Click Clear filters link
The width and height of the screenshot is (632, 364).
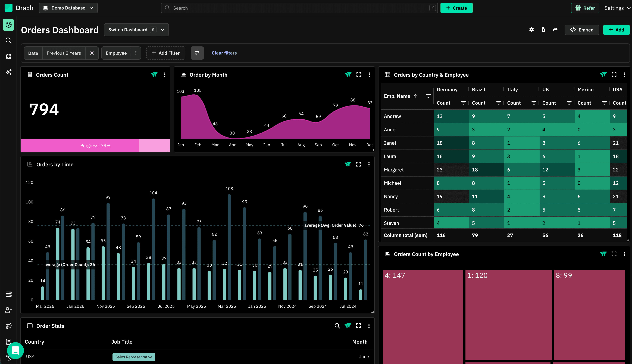[224, 53]
